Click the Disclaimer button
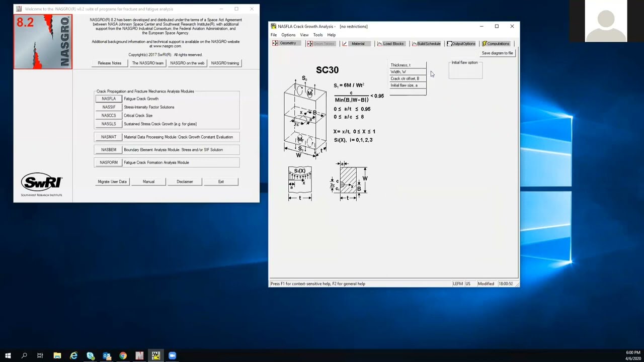Screen dimensions: 644x362 (x=185, y=182)
